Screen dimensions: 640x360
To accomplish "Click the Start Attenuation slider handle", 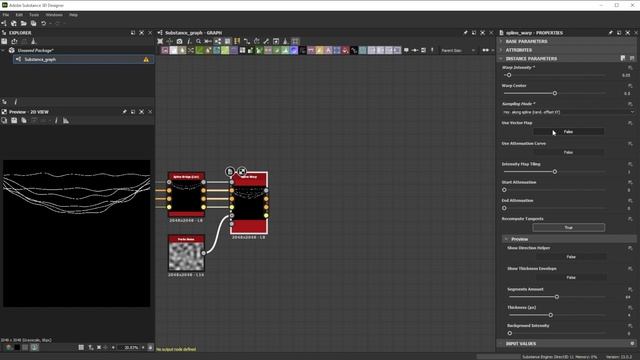I will pos(504,190).
